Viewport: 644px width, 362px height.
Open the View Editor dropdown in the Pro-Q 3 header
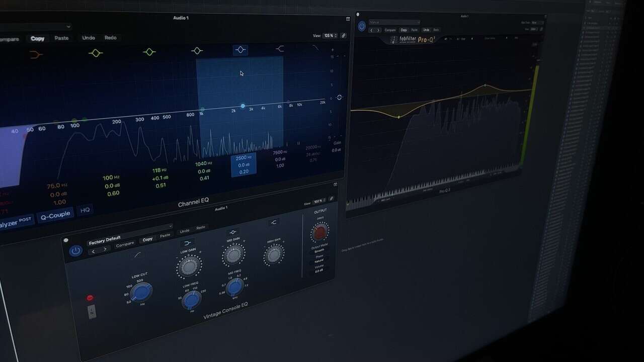click(533, 29)
